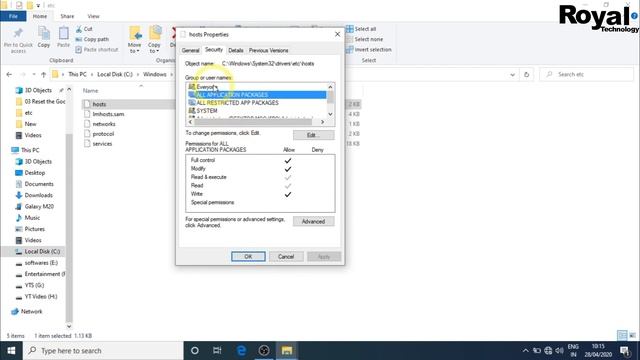This screenshot has height=360, width=640.
Task: Switch to the View ribbon tab
Action: click(93, 16)
